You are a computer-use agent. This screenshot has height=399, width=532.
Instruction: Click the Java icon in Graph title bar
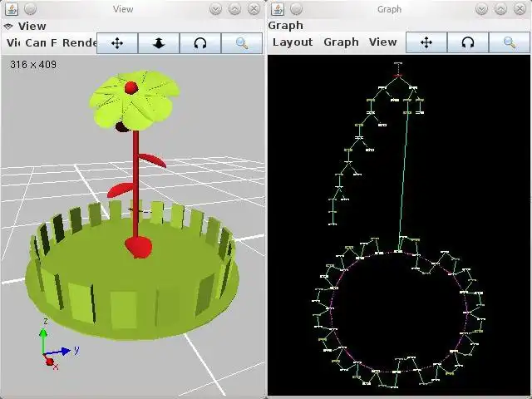point(278,9)
